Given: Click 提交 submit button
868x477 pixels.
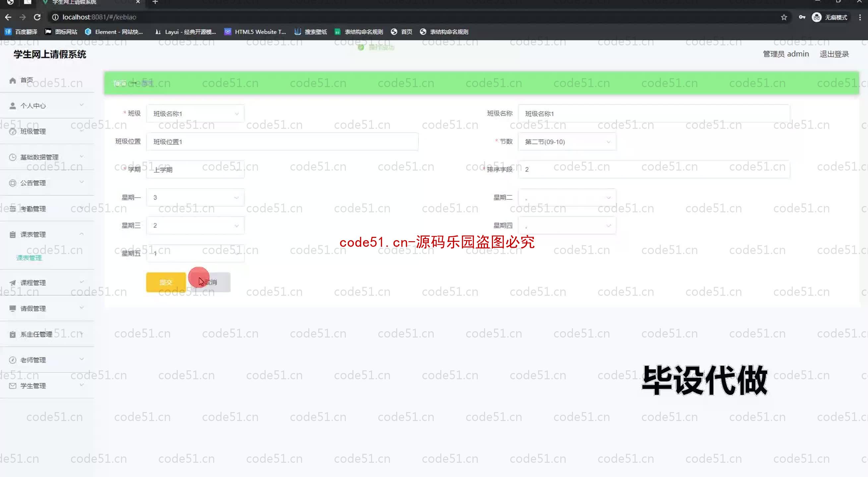Looking at the screenshot, I should pos(165,282).
